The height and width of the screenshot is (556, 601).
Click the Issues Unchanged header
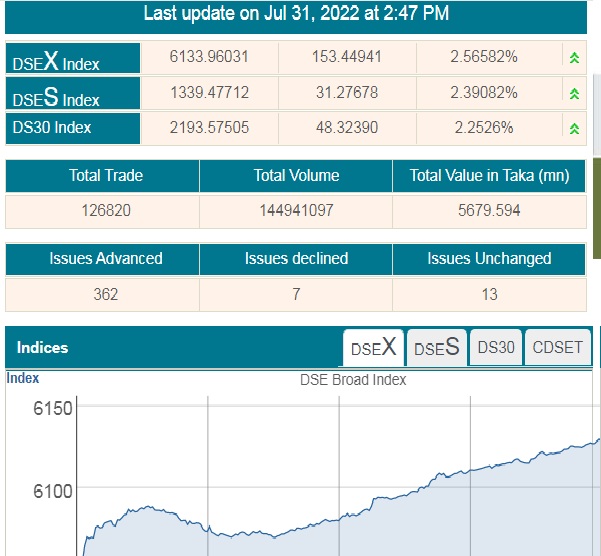[x=489, y=259]
